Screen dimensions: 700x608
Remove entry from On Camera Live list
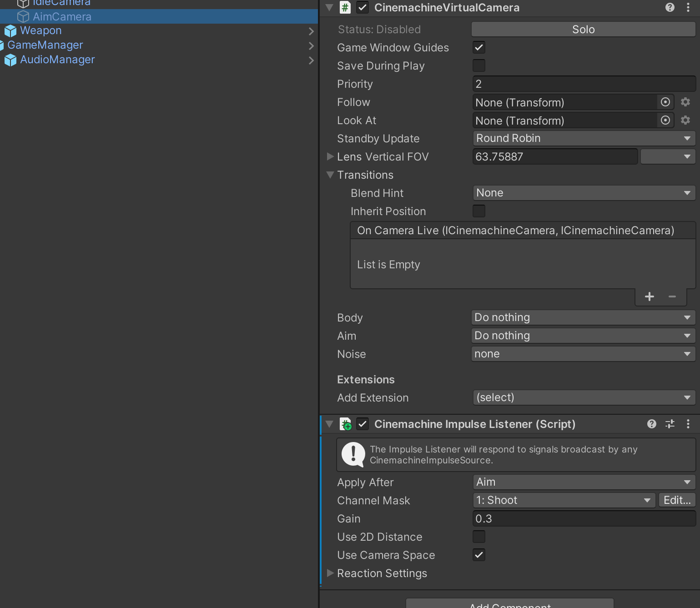(672, 296)
